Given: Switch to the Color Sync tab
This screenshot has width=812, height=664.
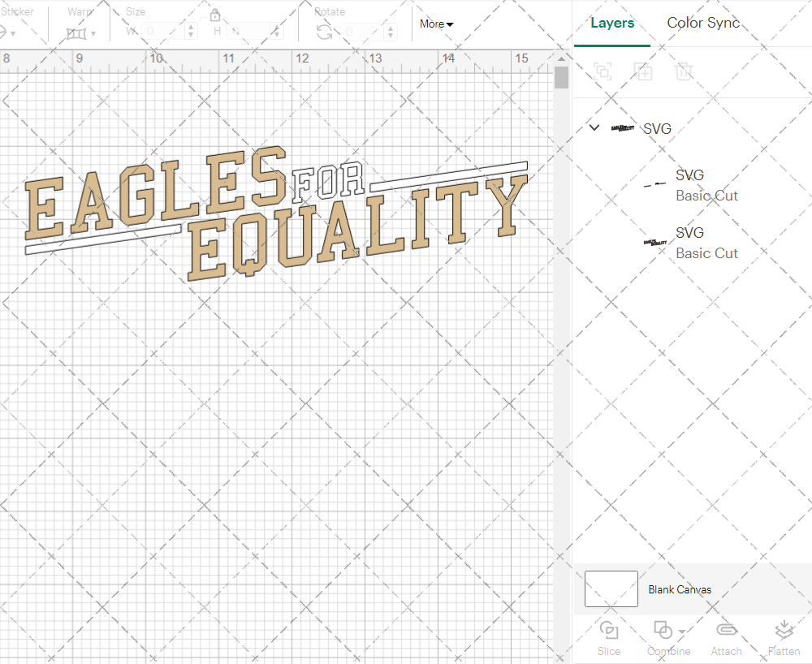Looking at the screenshot, I should (703, 23).
